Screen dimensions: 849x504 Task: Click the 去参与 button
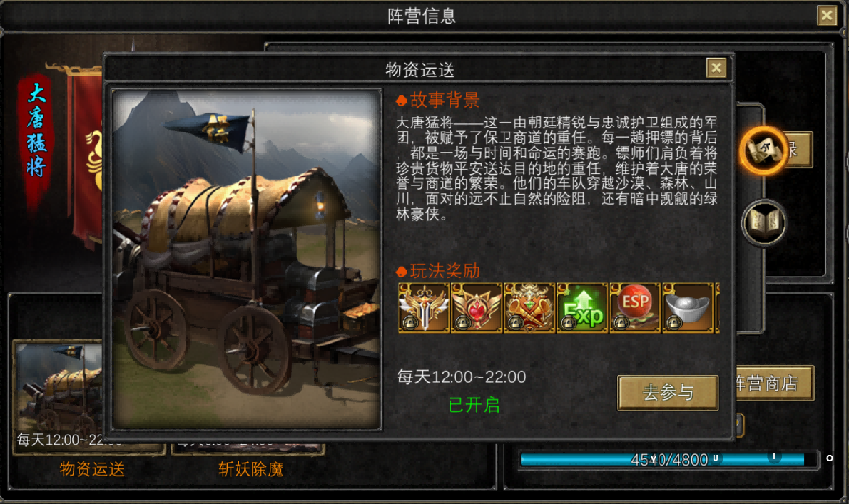coord(668,392)
